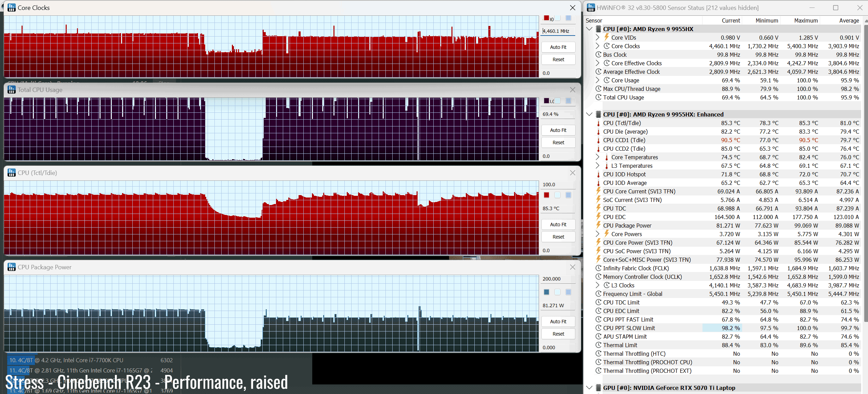This screenshot has height=394, width=868.
Task: Click Auto Fit in the CPU (Tctl/Tdie) graph
Action: point(558,225)
